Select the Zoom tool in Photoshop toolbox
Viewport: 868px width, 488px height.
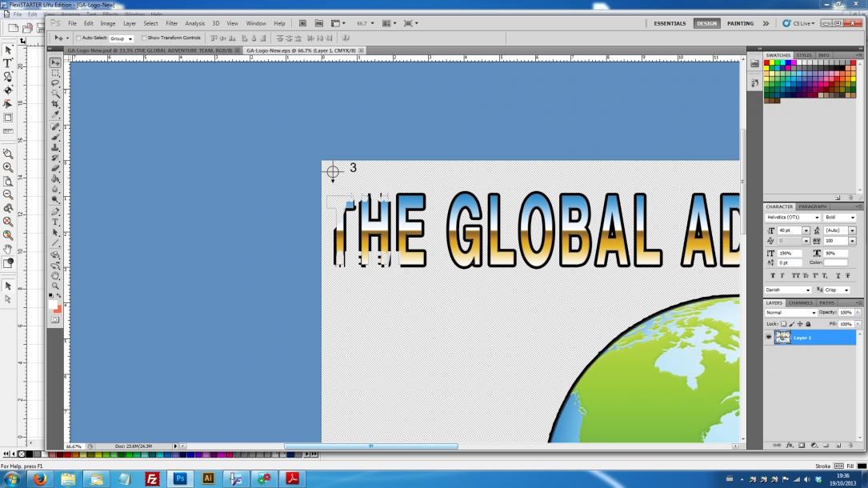click(55, 286)
